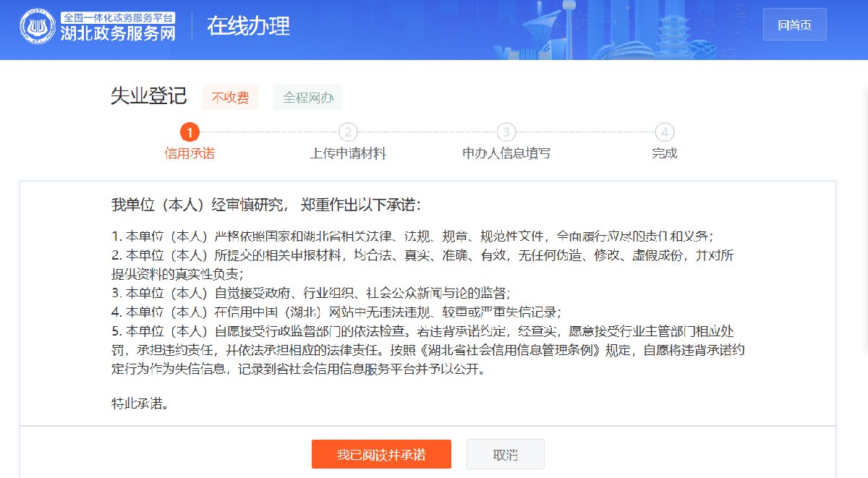The image size is (868, 478).
Task: Click the 失业登记 title
Action: 148,96
